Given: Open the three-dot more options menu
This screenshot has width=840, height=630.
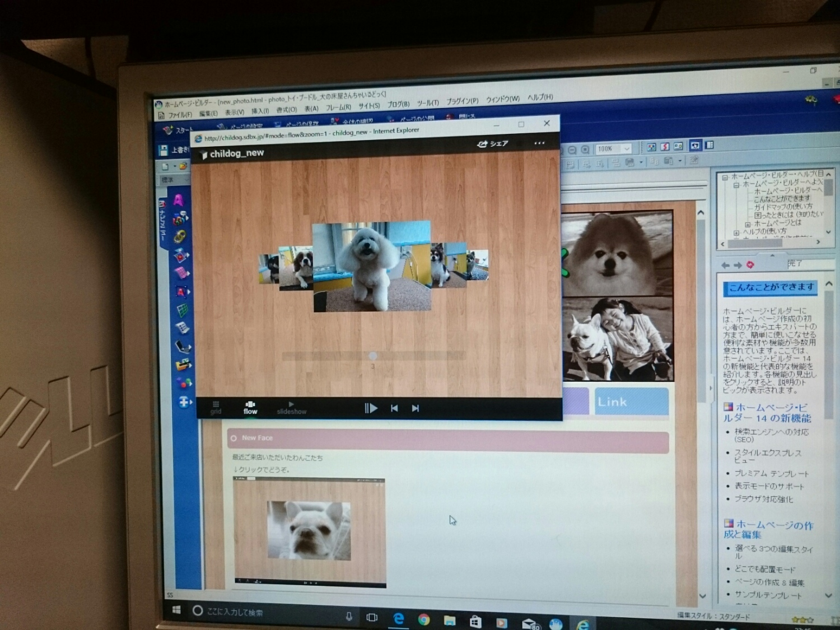Looking at the screenshot, I should [x=539, y=143].
